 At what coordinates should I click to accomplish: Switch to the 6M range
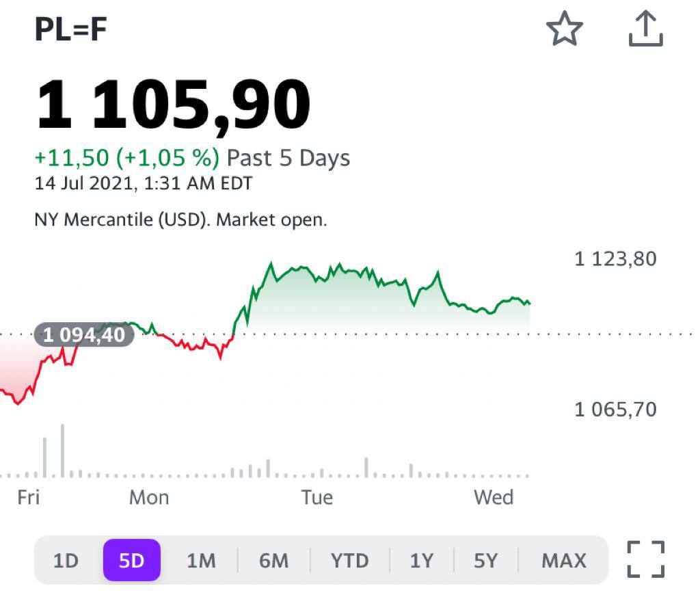tap(273, 561)
